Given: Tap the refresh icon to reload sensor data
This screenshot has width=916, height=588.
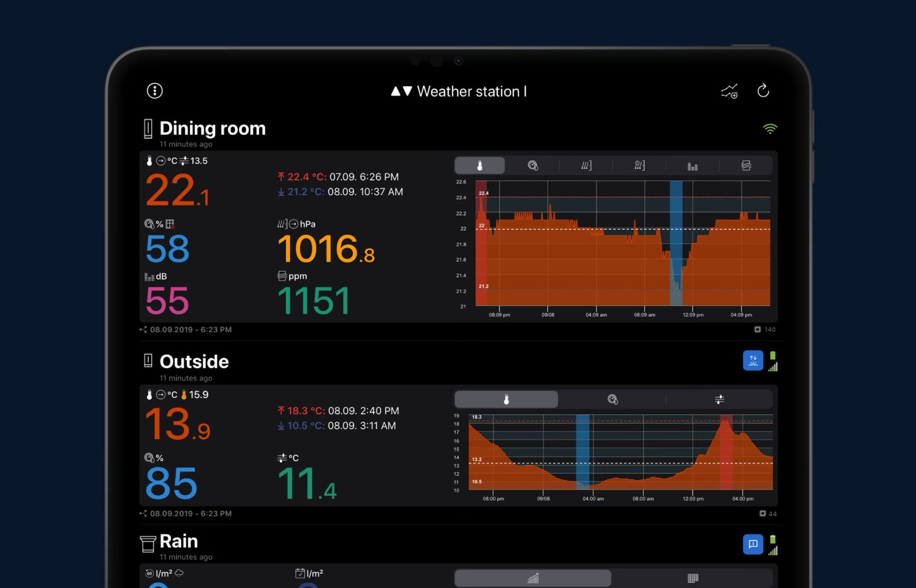Looking at the screenshot, I should pos(764,90).
